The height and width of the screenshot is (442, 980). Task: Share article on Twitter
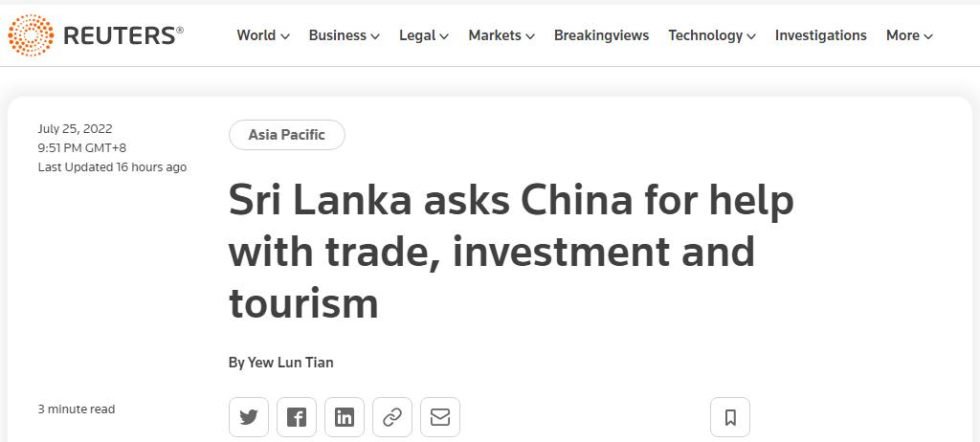[249, 417]
